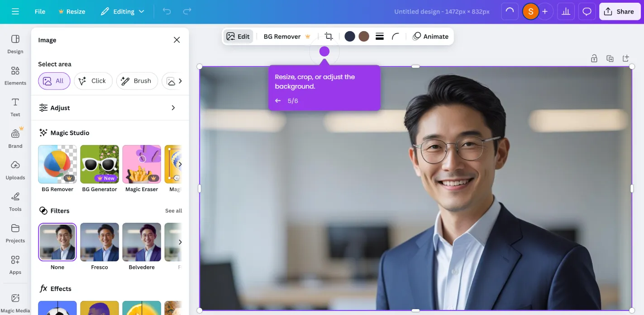Open the comments speech bubble
Screen dimensions: 644x315
point(587,12)
